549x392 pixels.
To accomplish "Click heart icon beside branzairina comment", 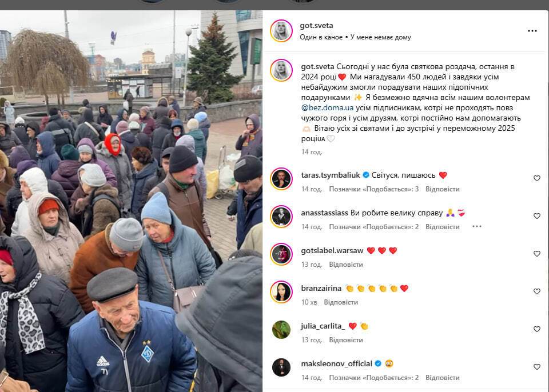I will (537, 291).
